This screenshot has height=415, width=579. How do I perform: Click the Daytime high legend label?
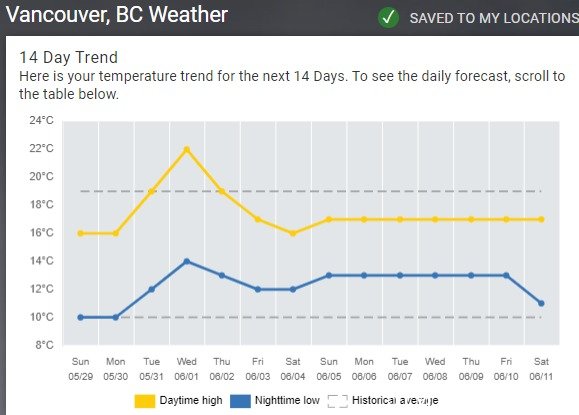coord(191,400)
